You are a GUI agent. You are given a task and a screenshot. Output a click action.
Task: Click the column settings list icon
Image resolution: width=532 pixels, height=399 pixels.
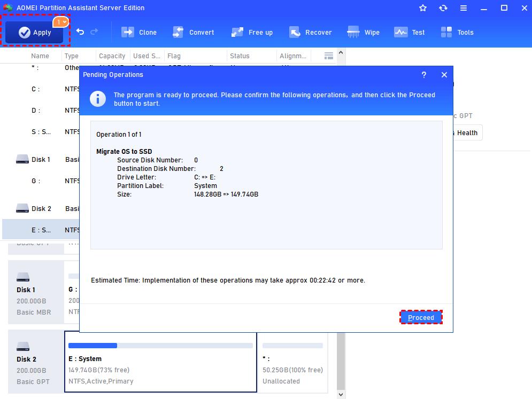tap(328, 56)
